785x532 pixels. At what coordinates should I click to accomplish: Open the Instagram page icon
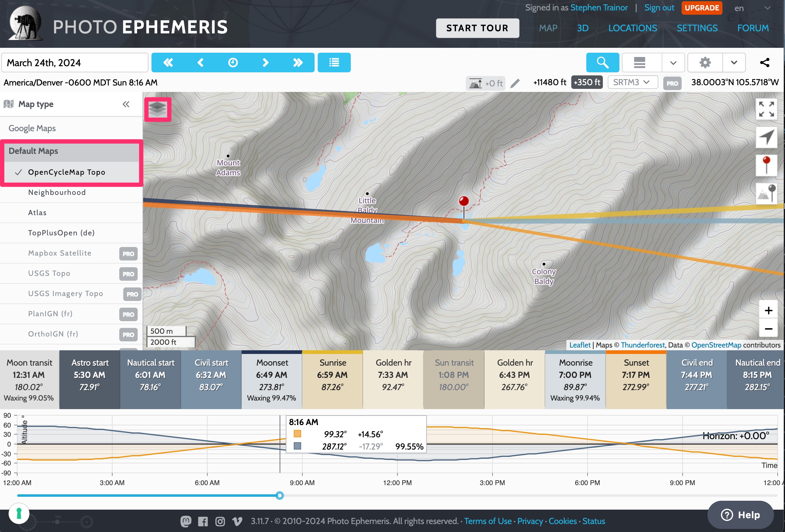(x=220, y=522)
